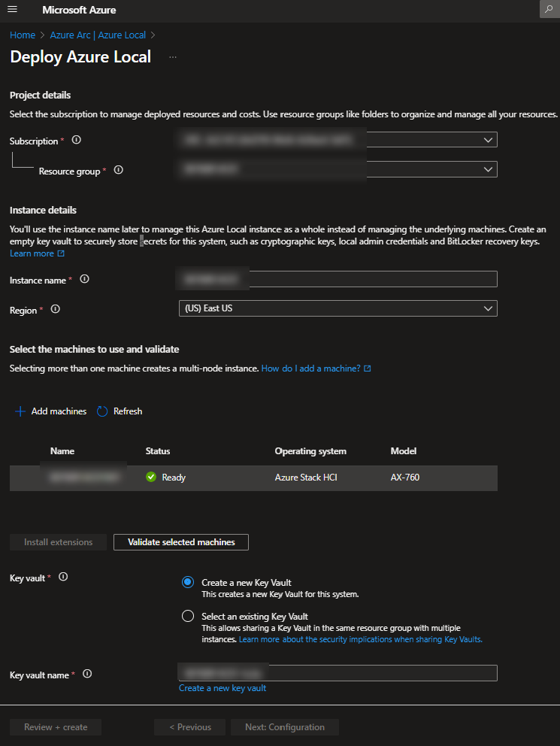Click the Model column header
Viewport: 560px width, 746px height.
pyautogui.click(x=404, y=451)
